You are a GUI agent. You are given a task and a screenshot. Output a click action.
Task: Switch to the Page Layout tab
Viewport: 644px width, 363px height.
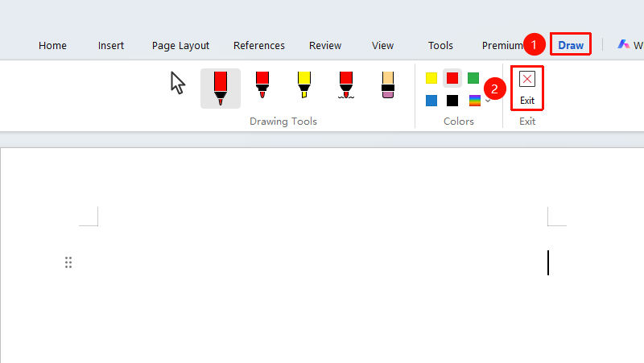pos(180,46)
